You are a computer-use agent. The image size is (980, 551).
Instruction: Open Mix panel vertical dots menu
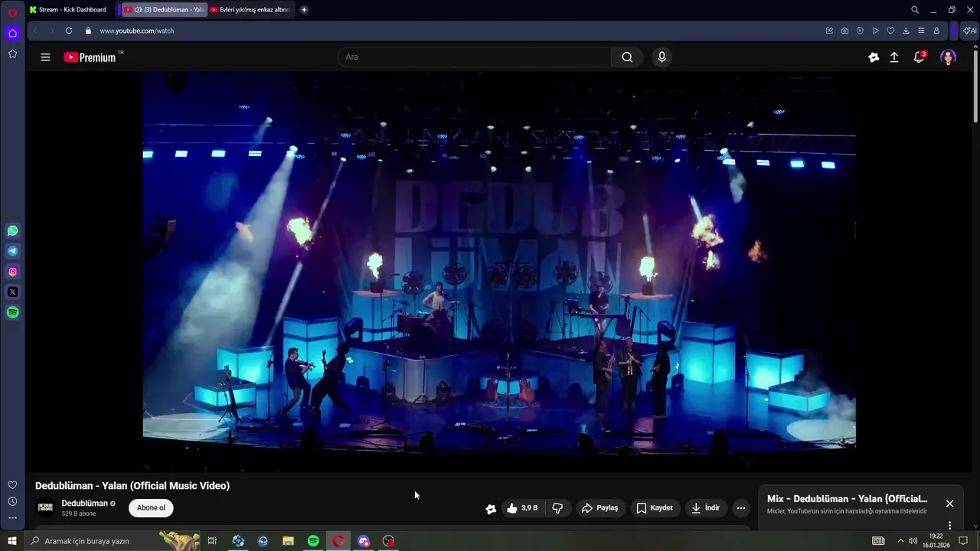tap(949, 525)
